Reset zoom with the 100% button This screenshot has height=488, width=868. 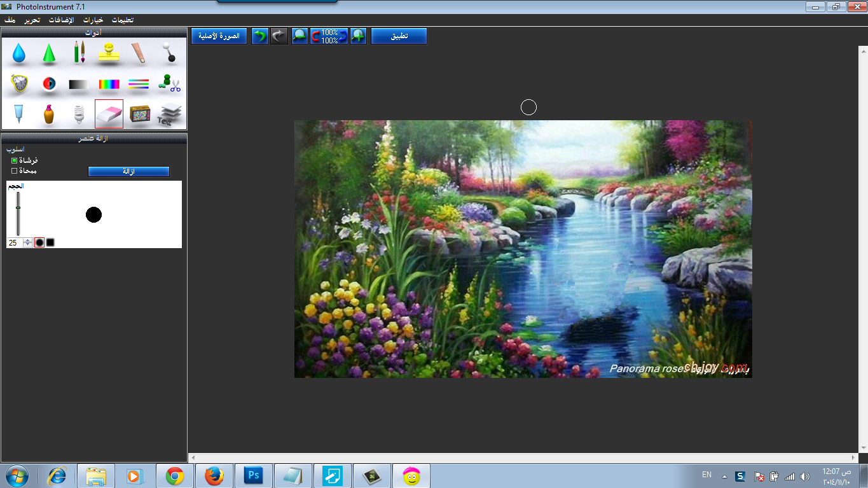coord(329,36)
